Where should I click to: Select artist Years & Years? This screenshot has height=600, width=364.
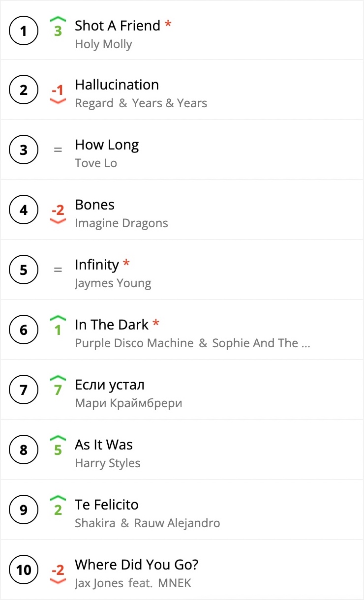(x=169, y=103)
